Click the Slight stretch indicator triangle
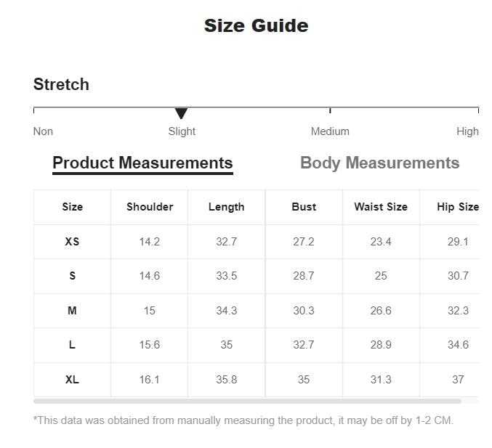492x448 pixels. [181, 113]
